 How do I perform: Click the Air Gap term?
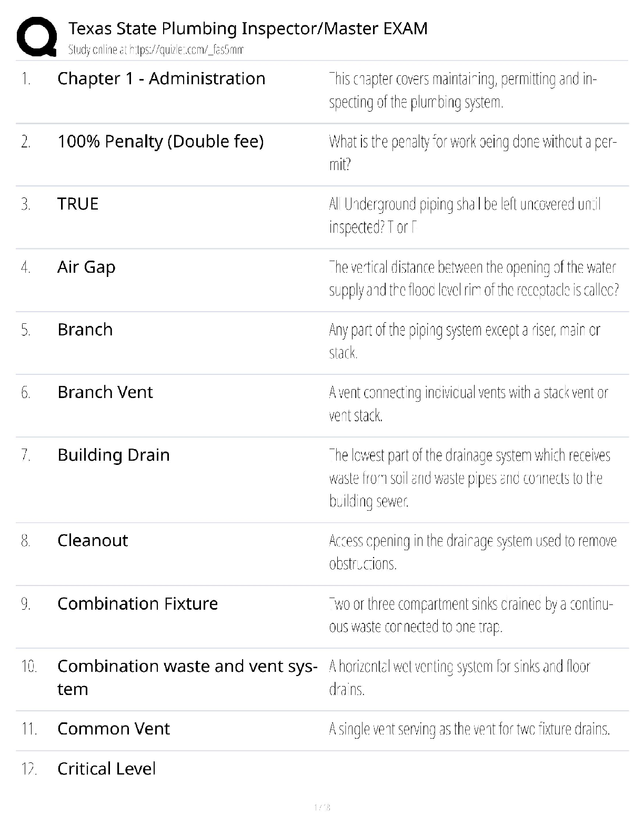(86, 267)
